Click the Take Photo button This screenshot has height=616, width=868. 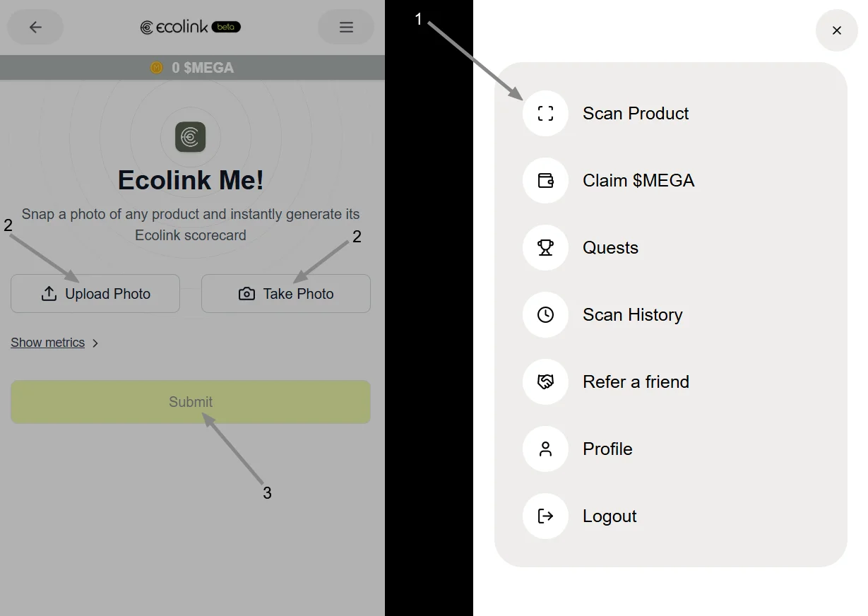pos(286,293)
